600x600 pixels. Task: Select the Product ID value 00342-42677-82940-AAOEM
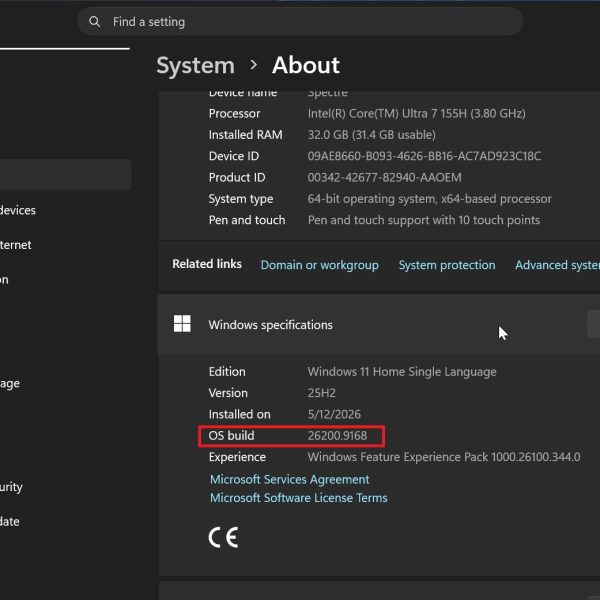pos(384,178)
